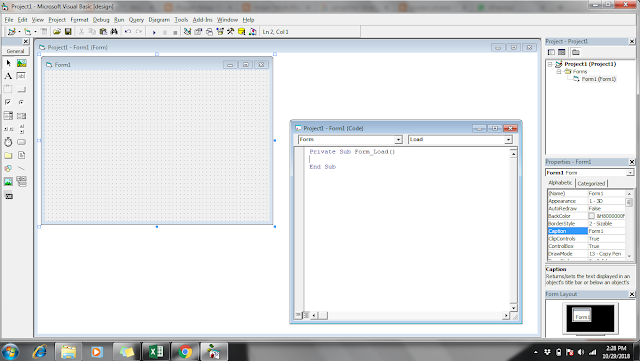The height and width of the screenshot is (361, 640).
Task: Select the VScrollBar control tool
Action: pos(22,129)
